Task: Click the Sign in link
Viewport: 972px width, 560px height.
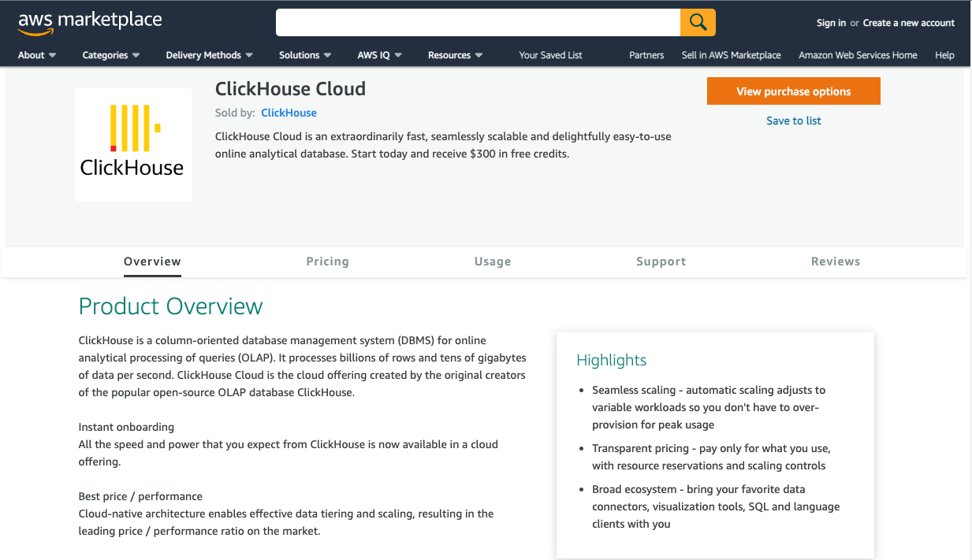Action: click(x=831, y=23)
